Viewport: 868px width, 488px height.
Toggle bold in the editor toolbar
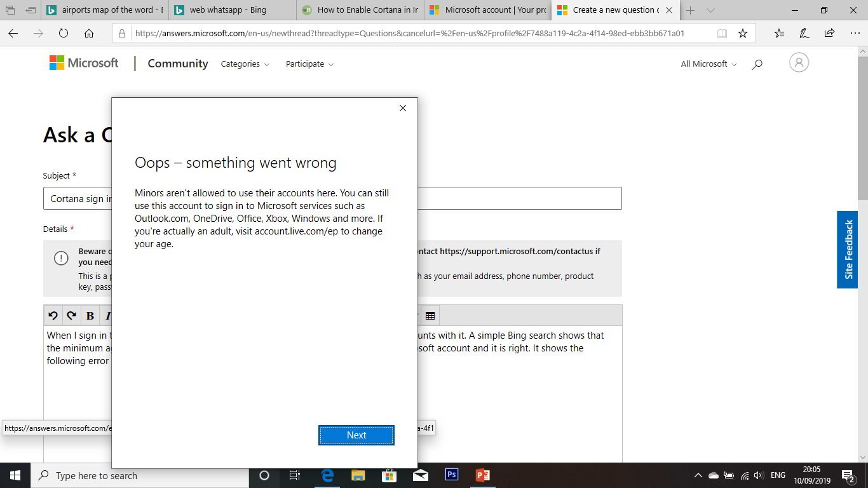(90, 316)
